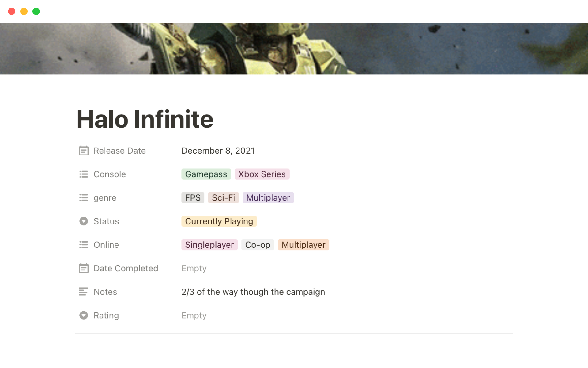This screenshot has height=368, width=588.
Task: Open the empty Date Completed date picker
Action: [194, 268]
